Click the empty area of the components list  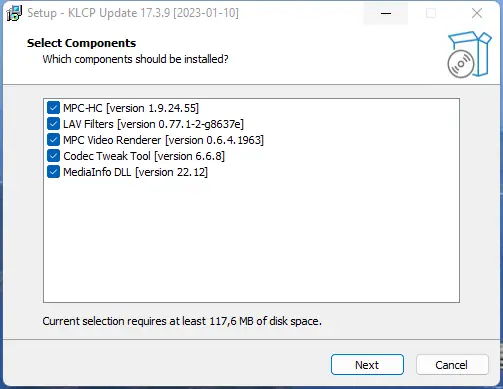click(251, 240)
